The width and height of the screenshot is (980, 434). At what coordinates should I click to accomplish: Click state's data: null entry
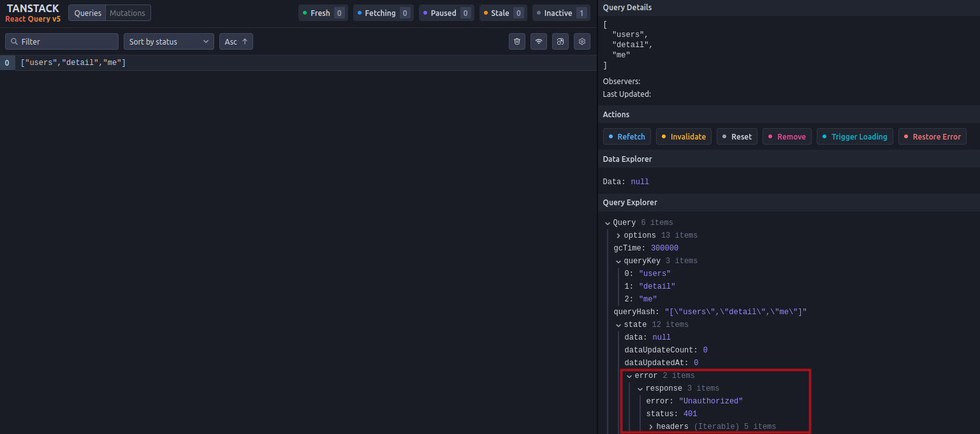point(648,337)
